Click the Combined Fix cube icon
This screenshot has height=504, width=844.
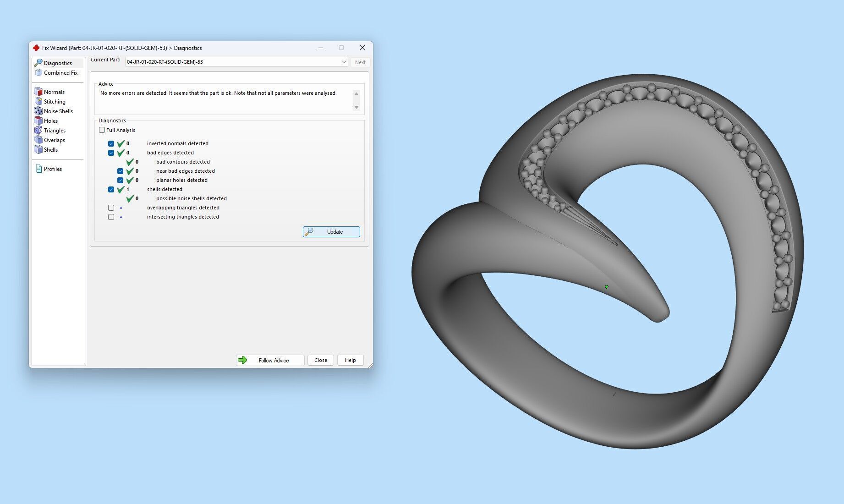[38, 72]
